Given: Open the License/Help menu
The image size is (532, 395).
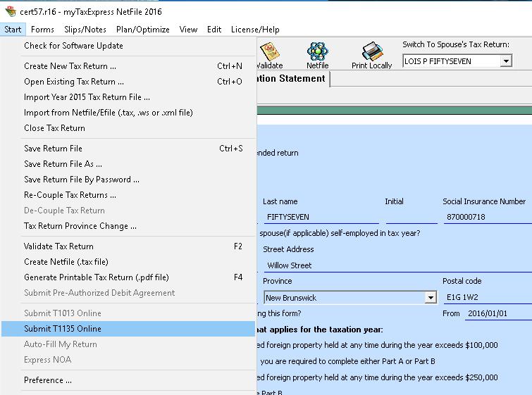Looking at the screenshot, I should (255, 30).
